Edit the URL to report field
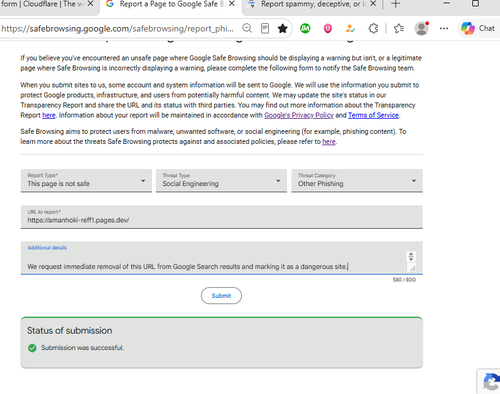500x394 pixels. pyautogui.click(x=222, y=217)
